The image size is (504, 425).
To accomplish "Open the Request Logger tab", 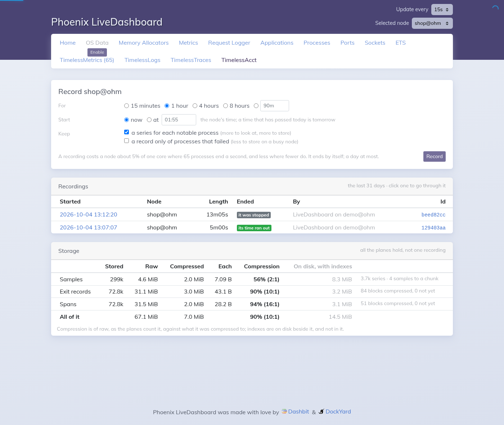I will pyautogui.click(x=229, y=43).
